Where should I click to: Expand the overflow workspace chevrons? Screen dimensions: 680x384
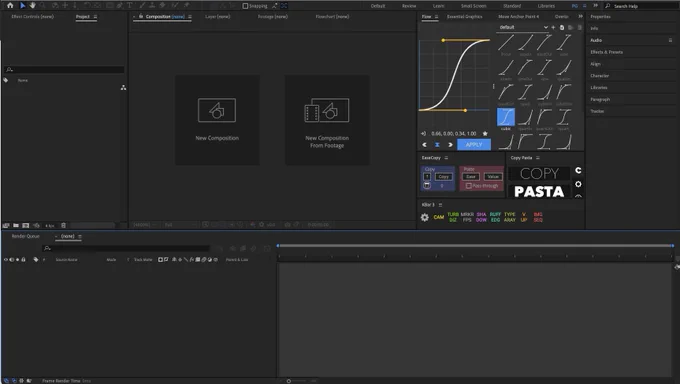tap(595, 6)
